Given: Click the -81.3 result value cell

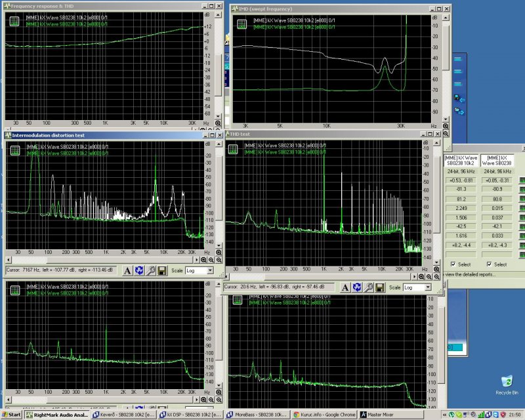Looking at the screenshot, I should pos(461,190).
